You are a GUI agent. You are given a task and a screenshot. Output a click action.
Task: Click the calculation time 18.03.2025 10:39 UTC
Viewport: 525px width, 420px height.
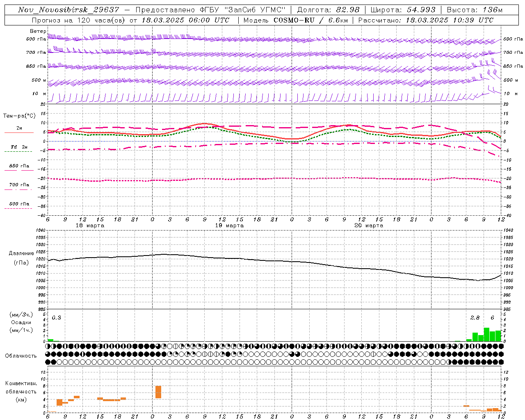tap(450, 20)
